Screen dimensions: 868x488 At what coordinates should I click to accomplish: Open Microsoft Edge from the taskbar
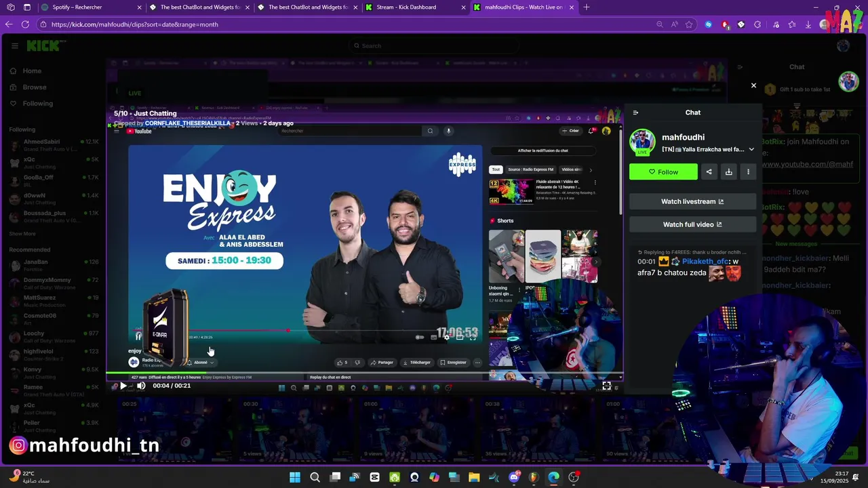(554, 477)
